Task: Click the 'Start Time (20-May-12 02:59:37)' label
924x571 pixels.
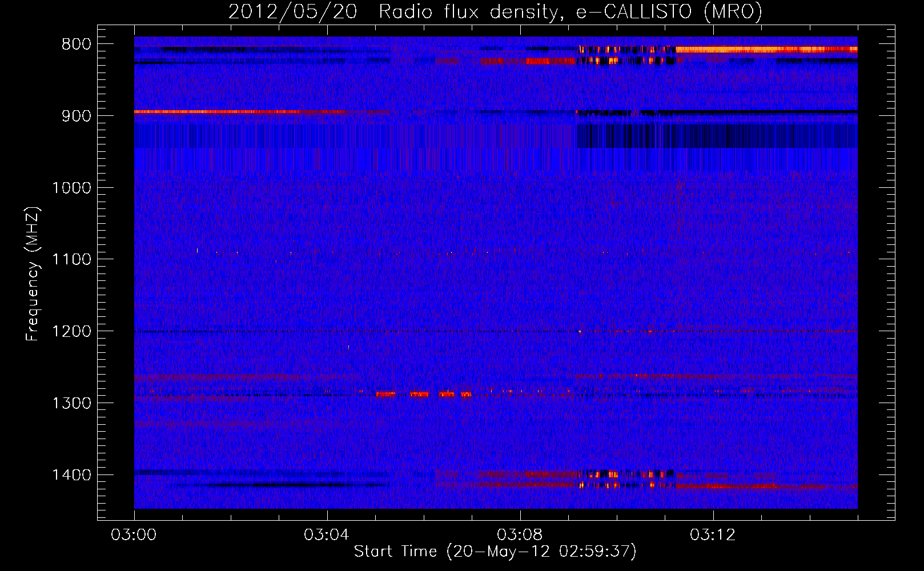Action: pyautogui.click(x=495, y=552)
